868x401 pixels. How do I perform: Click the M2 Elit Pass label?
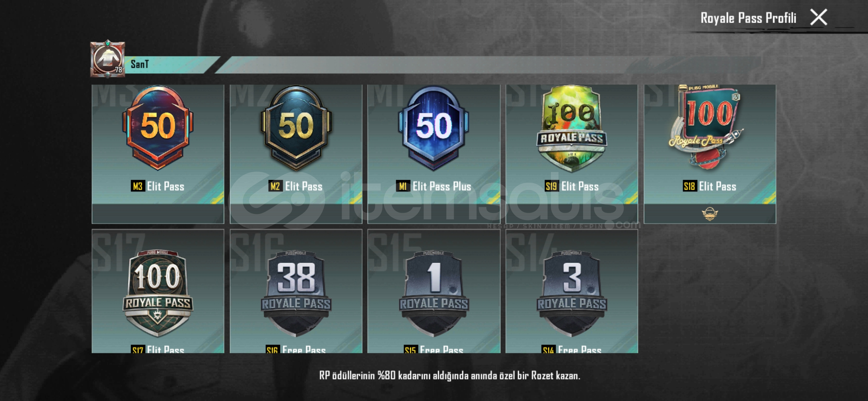pos(296,186)
